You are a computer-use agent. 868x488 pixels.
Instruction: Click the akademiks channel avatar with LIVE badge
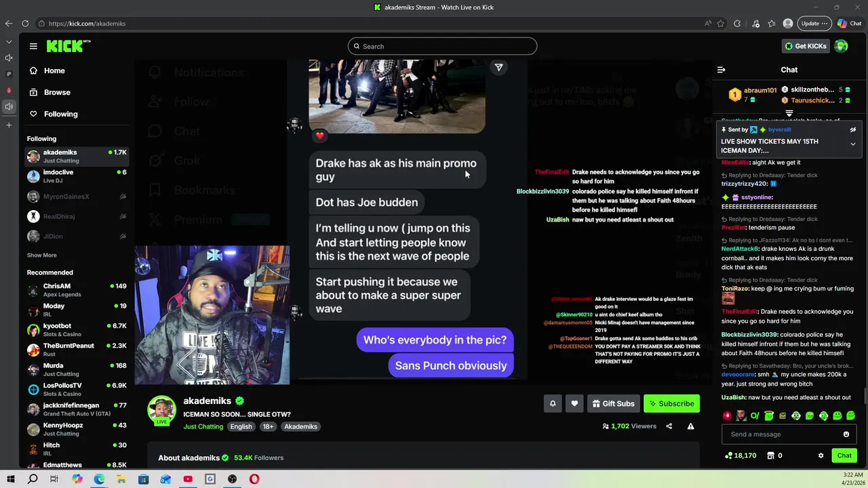[x=162, y=410]
